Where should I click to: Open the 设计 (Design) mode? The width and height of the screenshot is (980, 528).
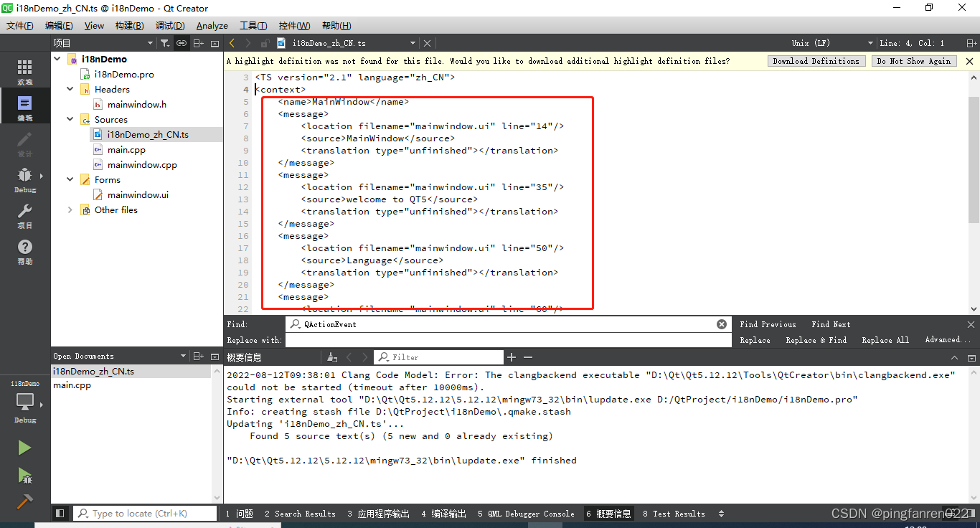click(x=25, y=143)
